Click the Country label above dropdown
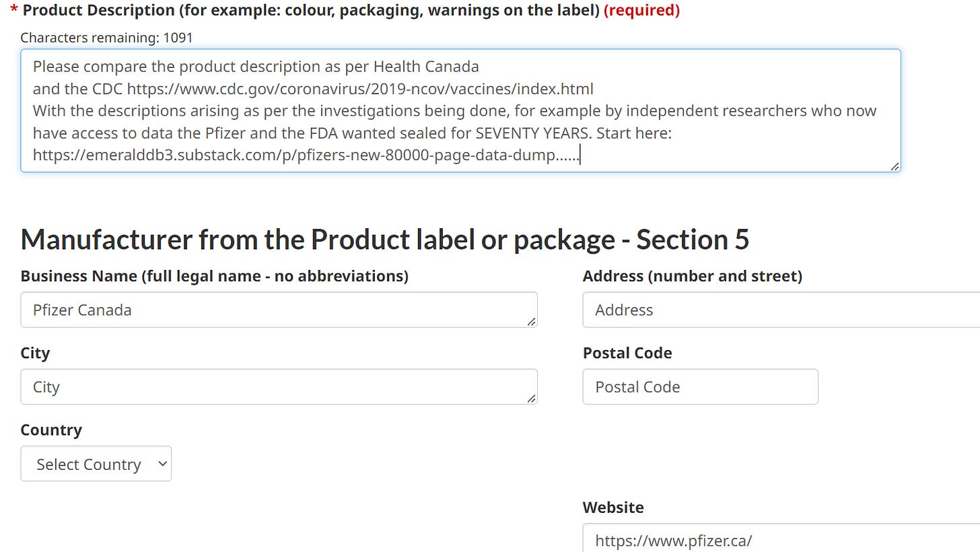The image size is (980, 552). (51, 429)
